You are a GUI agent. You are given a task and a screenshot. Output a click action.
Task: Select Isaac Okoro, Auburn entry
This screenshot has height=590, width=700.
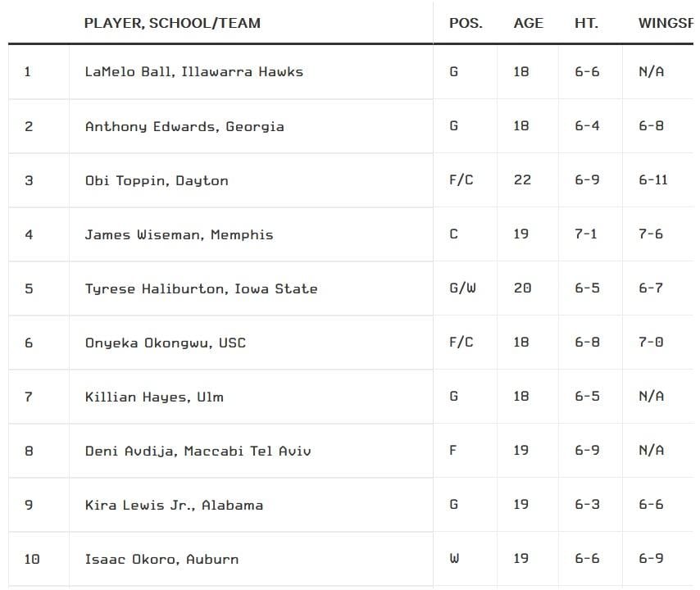tap(161, 559)
